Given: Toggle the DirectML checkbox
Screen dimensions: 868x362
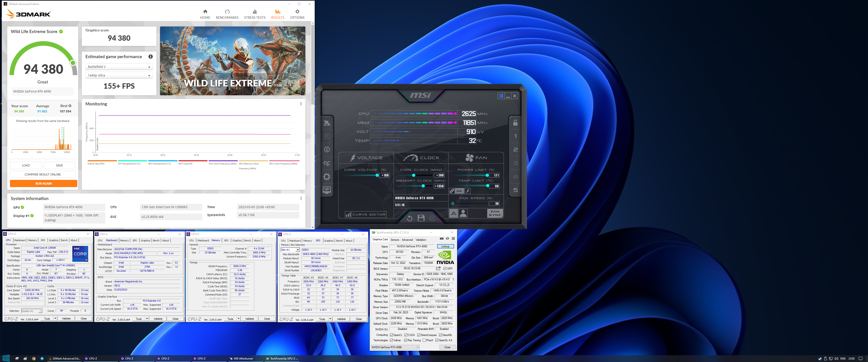Looking at the screenshot, I should tap(440, 335).
